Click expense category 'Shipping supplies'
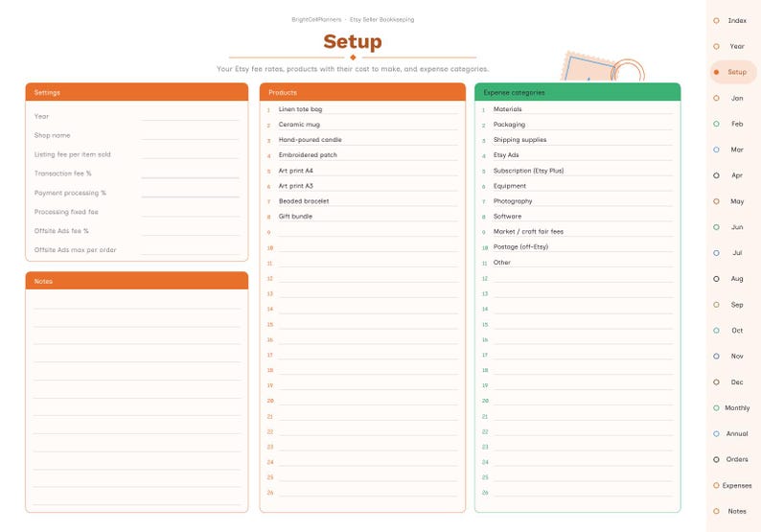The width and height of the screenshot is (761, 532). [x=577, y=140]
